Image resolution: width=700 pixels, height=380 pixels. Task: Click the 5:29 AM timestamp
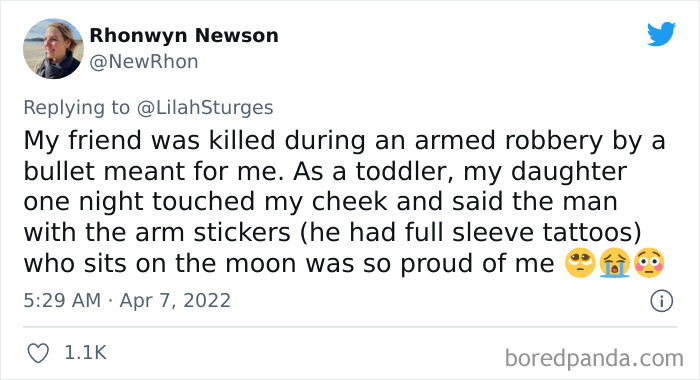62,301
